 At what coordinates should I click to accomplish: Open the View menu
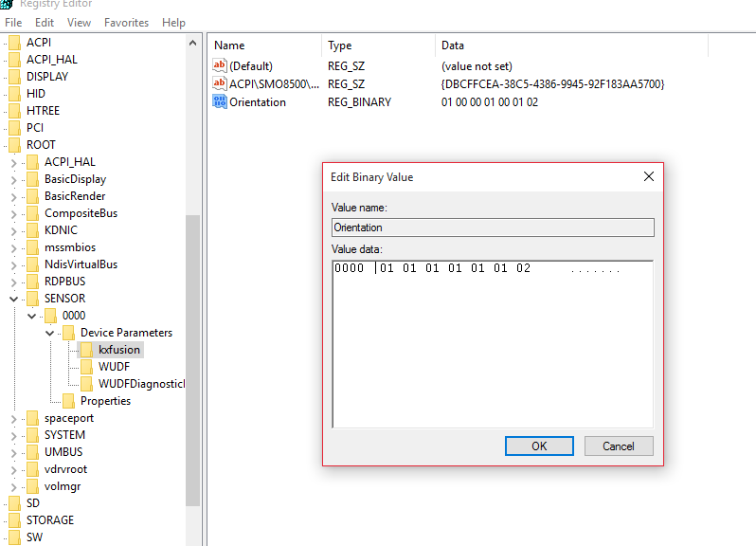(x=79, y=23)
